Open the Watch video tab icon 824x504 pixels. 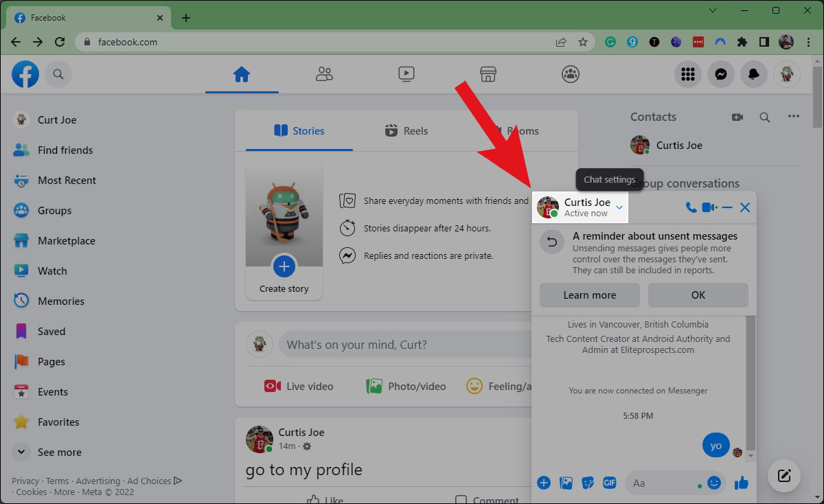407,74
